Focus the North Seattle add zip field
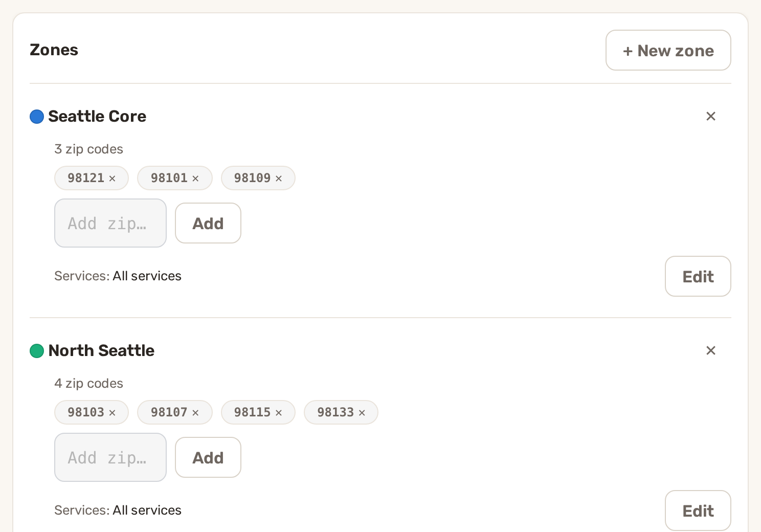This screenshot has width=761, height=532. tap(110, 457)
